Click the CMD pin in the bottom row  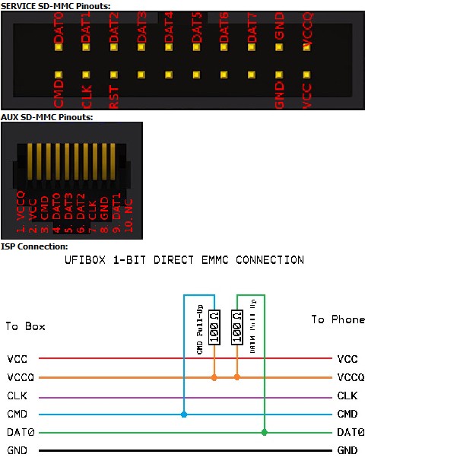point(59,75)
